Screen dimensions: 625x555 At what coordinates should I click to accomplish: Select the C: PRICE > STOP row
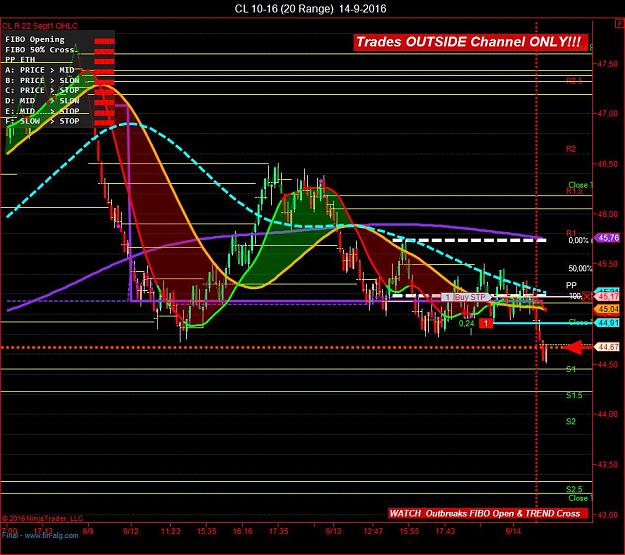click(42, 91)
